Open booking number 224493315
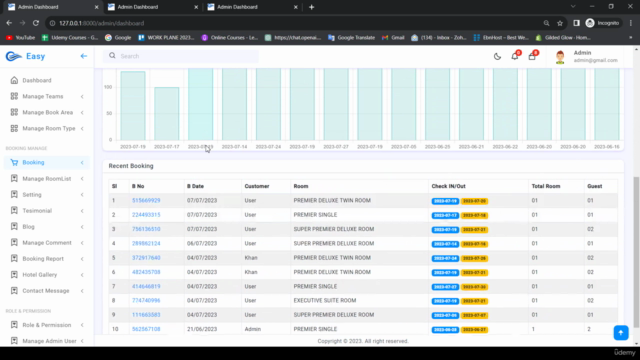Image resolution: width=640 pixels, height=360 pixels. [146, 215]
